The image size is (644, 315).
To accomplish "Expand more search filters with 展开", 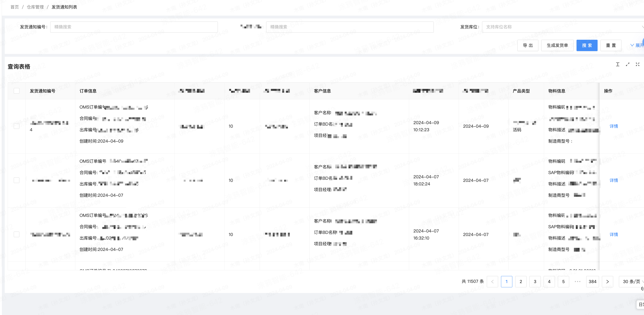I will pos(637,45).
